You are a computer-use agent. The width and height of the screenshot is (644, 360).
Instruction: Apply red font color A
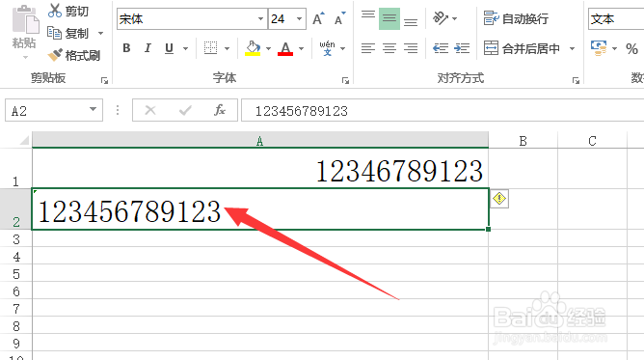tap(285, 48)
